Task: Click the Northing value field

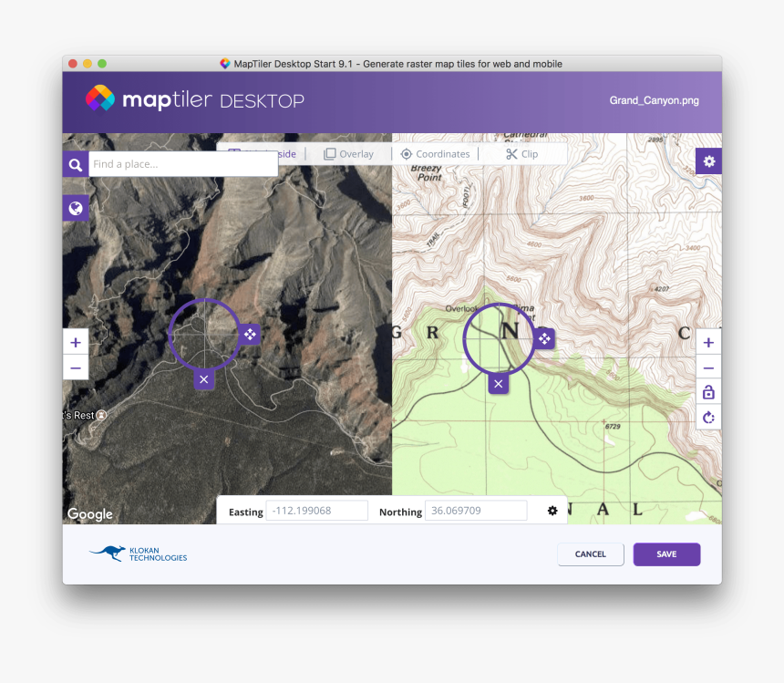Action: [x=476, y=511]
